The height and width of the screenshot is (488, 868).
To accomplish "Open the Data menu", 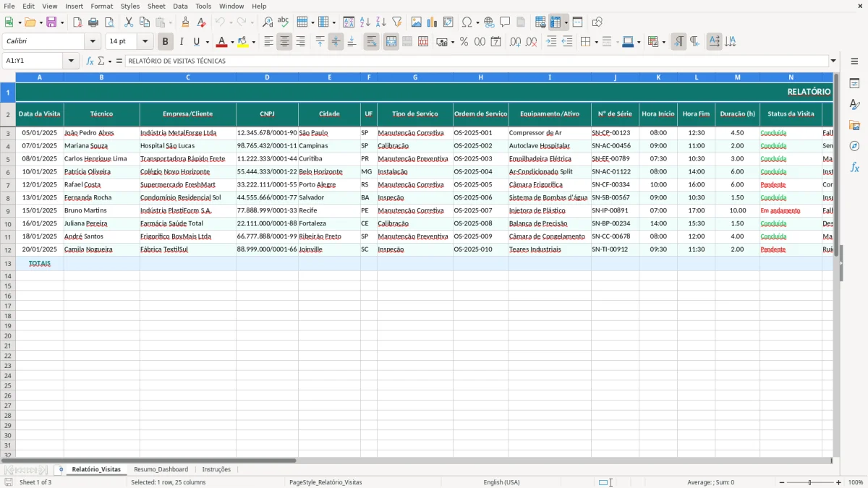I will [180, 6].
